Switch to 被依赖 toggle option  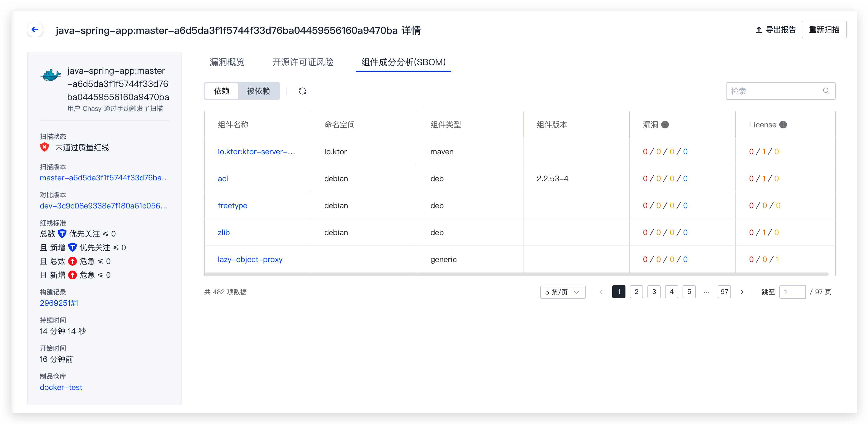point(258,91)
